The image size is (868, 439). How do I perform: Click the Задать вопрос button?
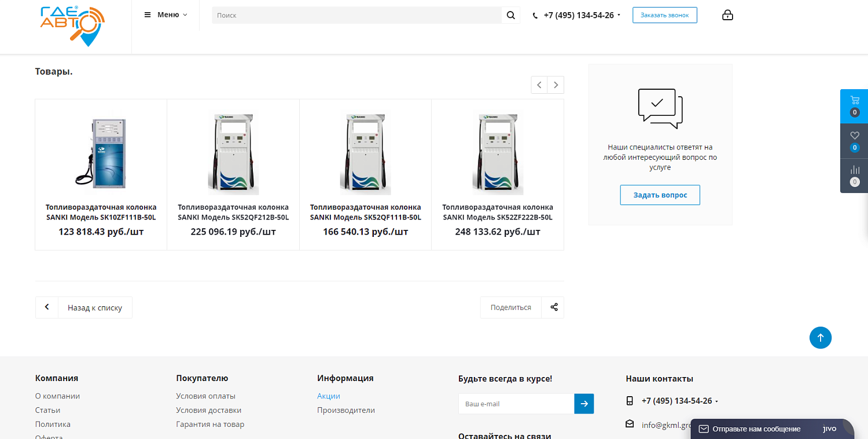[x=660, y=195]
